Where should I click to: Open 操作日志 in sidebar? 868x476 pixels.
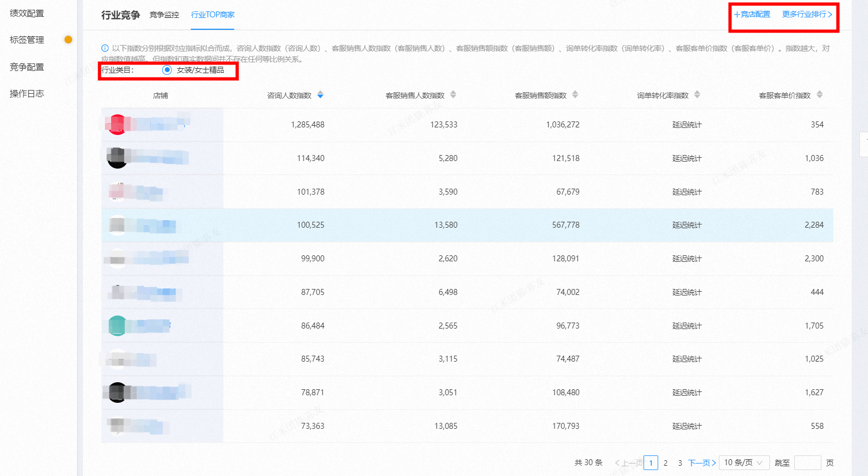(27, 94)
